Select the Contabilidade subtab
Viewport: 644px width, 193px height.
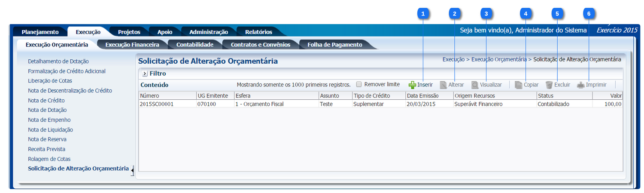point(194,45)
